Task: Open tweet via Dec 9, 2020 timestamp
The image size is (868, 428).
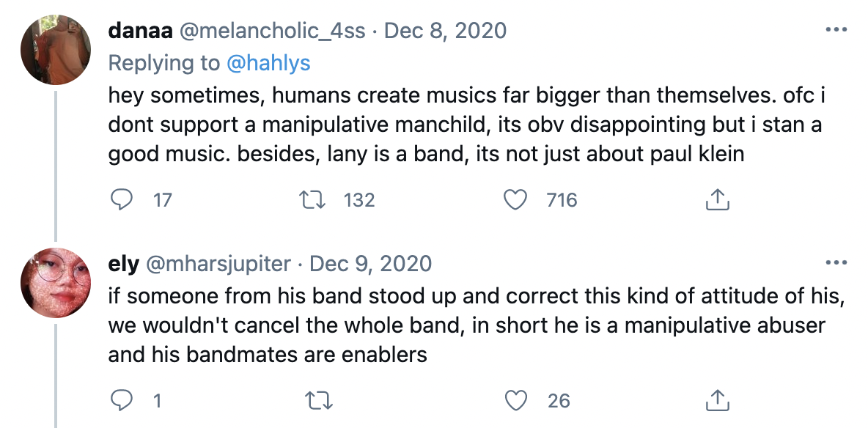Action: (x=370, y=262)
